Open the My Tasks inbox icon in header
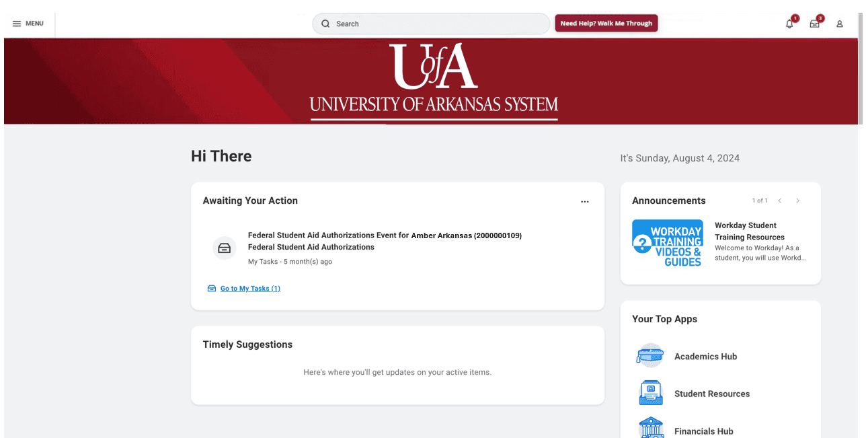Viewport: 868px width, 438px height. [x=815, y=24]
